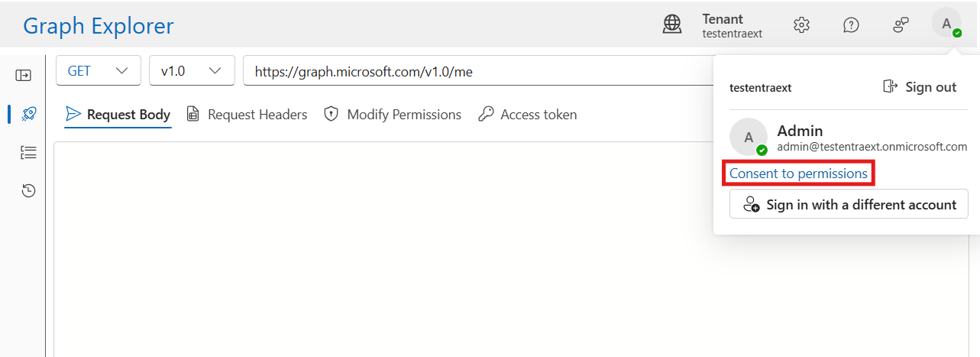980x357 pixels.
Task: Click the key icon beside Access token
Action: point(486,115)
